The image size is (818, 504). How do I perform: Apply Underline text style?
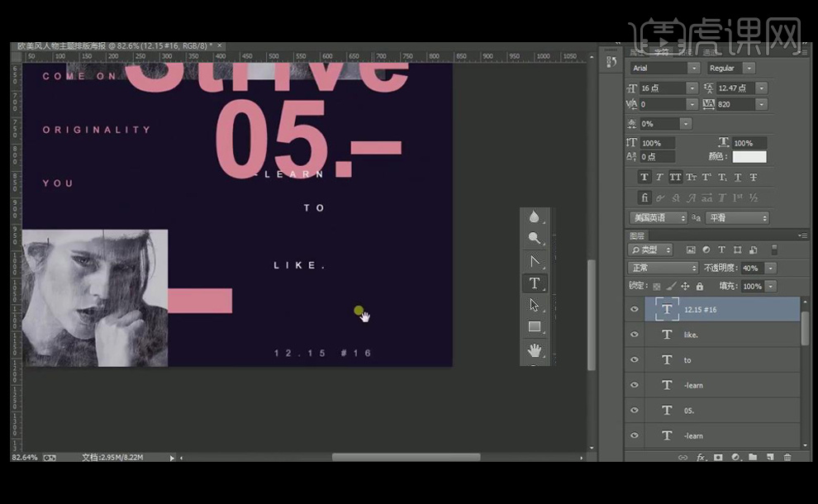738,178
